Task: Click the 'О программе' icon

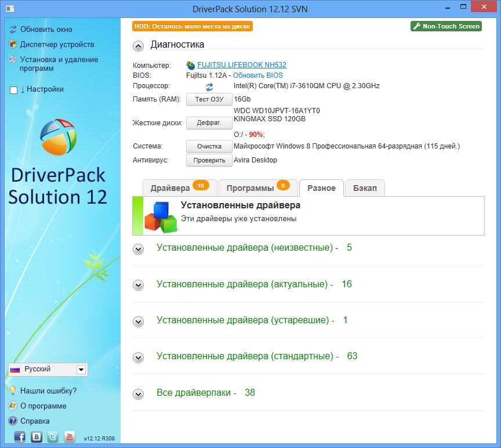Action: coord(13,406)
